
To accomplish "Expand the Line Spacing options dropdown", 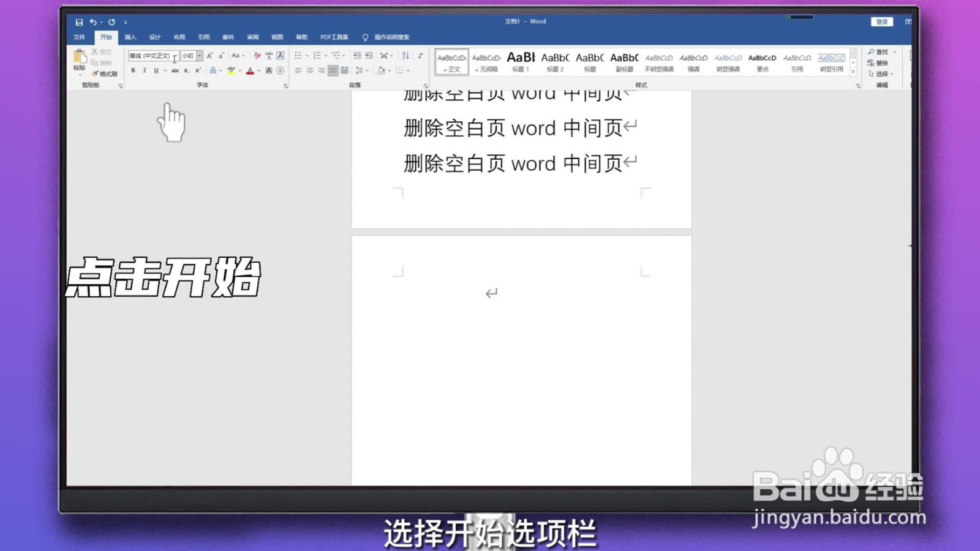I will click(x=367, y=70).
